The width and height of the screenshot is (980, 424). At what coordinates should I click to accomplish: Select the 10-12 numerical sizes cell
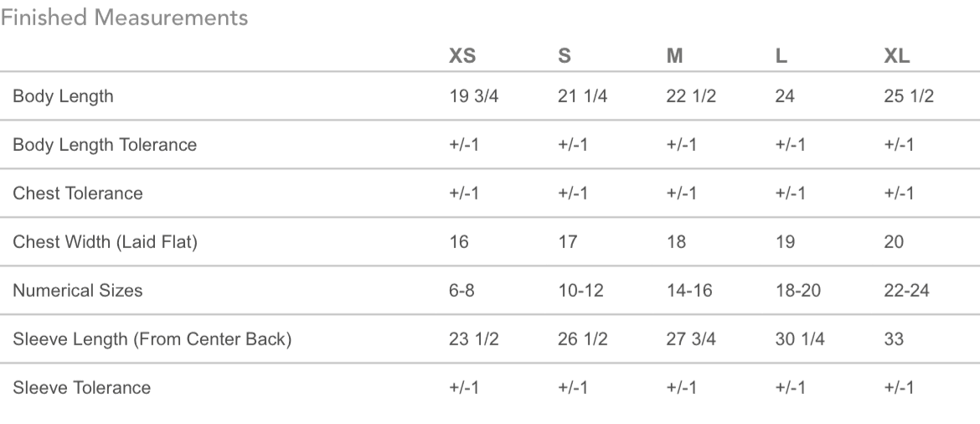tap(580, 291)
